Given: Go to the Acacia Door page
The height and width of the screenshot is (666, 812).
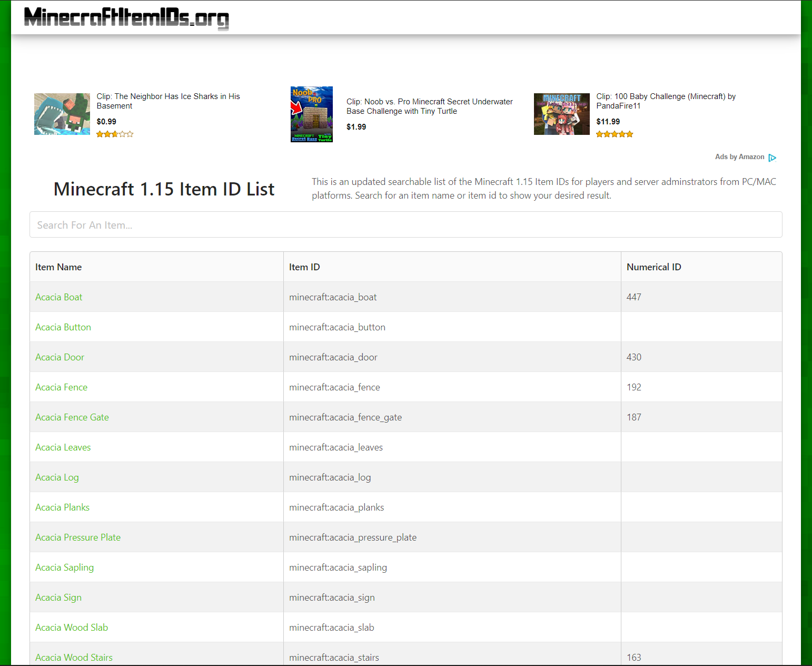Looking at the screenshot, I should (60, 357).
